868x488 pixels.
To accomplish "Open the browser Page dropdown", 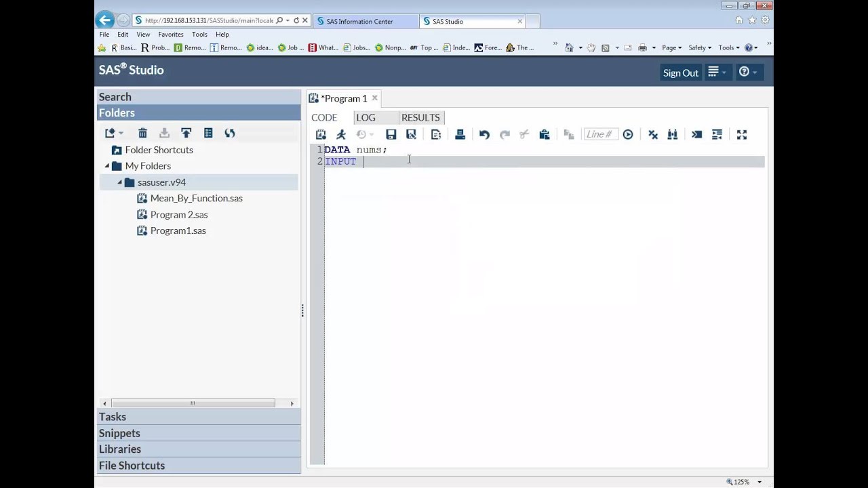I will (x=671, y=47).
